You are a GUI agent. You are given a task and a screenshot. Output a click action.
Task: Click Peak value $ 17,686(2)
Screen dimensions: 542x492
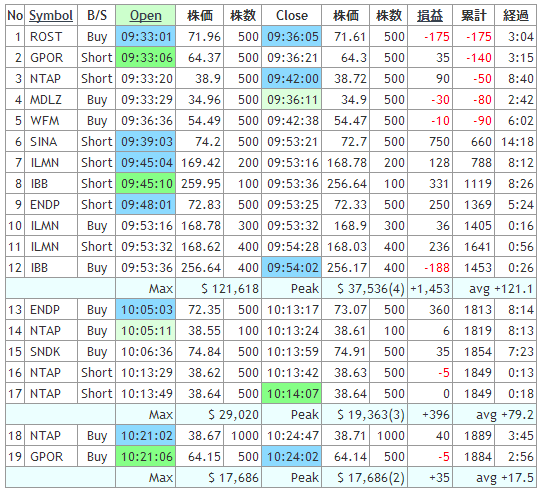pyautogui.click(x=371, y=477)
